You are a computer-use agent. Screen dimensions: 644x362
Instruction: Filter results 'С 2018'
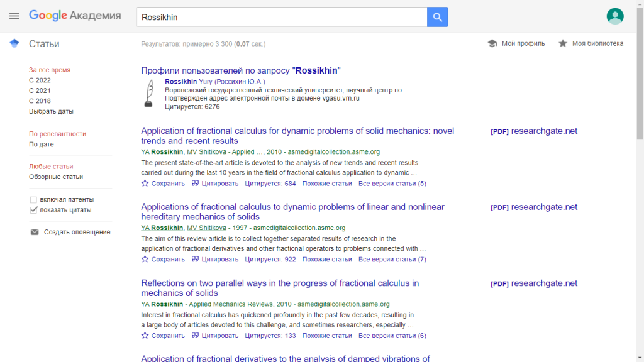pos(40,101)
